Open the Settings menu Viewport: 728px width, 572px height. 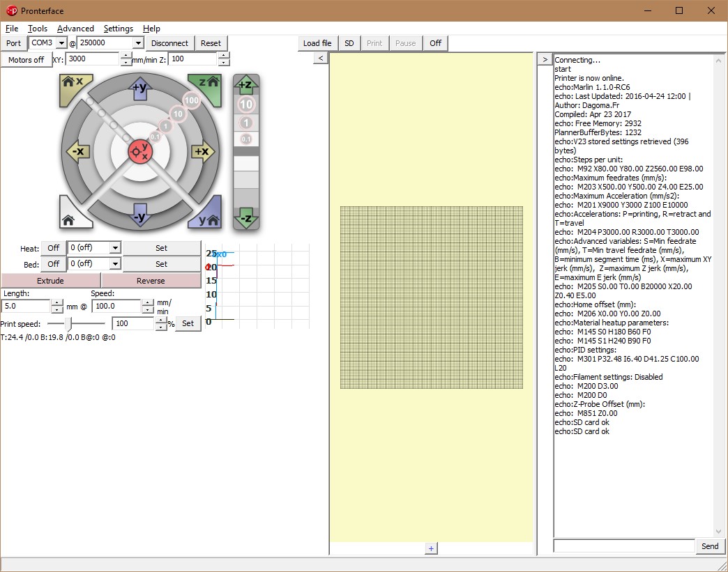point(119,29)
